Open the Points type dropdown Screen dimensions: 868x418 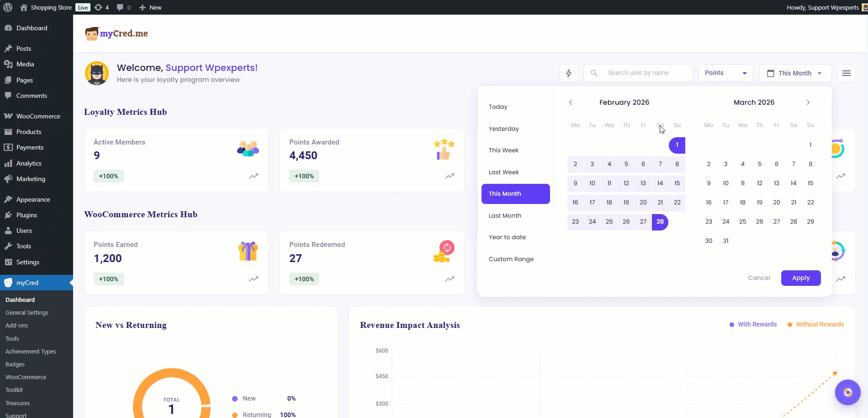[725, 73]
